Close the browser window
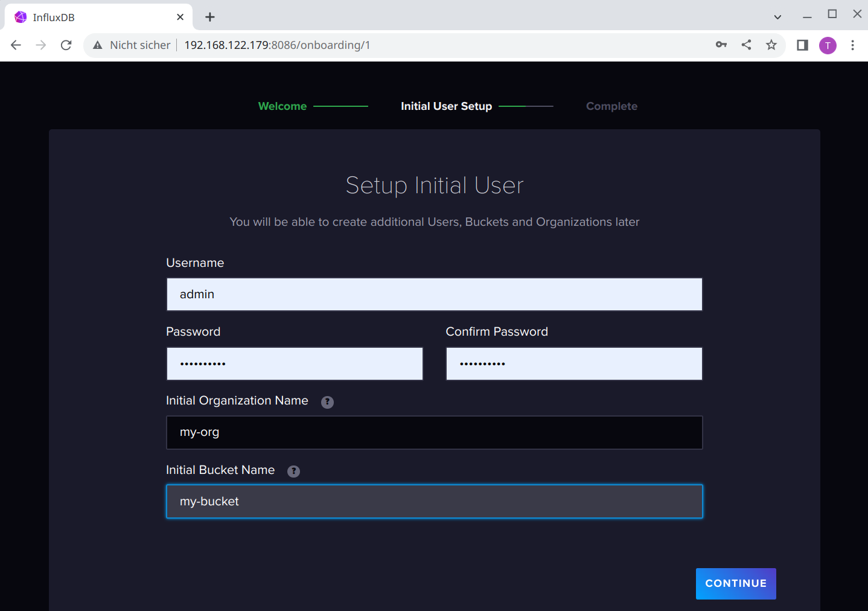Screen dimensions: 868x611 pos(857,14)
